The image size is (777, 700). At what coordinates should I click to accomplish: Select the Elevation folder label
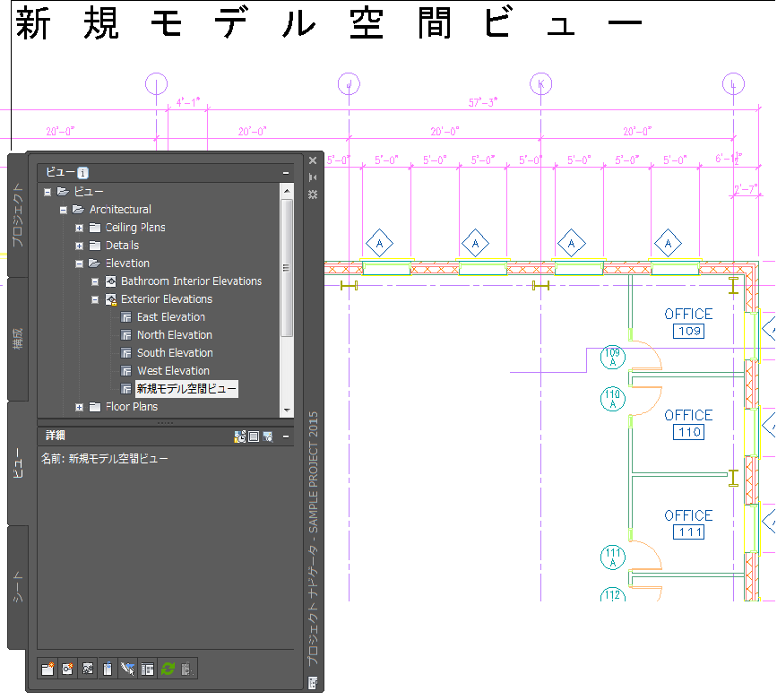coord(127,264)
